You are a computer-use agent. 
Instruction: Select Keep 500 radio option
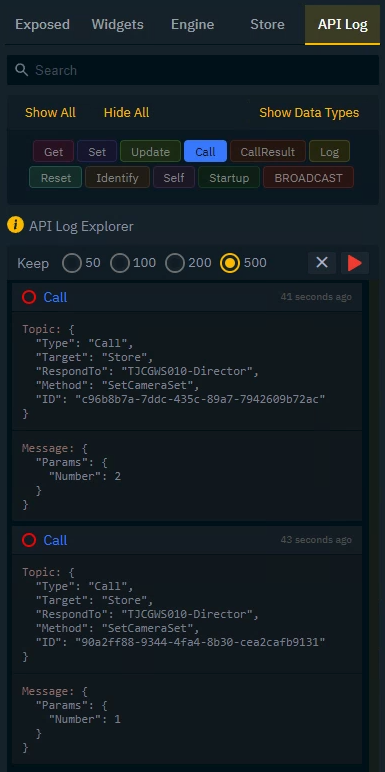click(x=230, y=263)
